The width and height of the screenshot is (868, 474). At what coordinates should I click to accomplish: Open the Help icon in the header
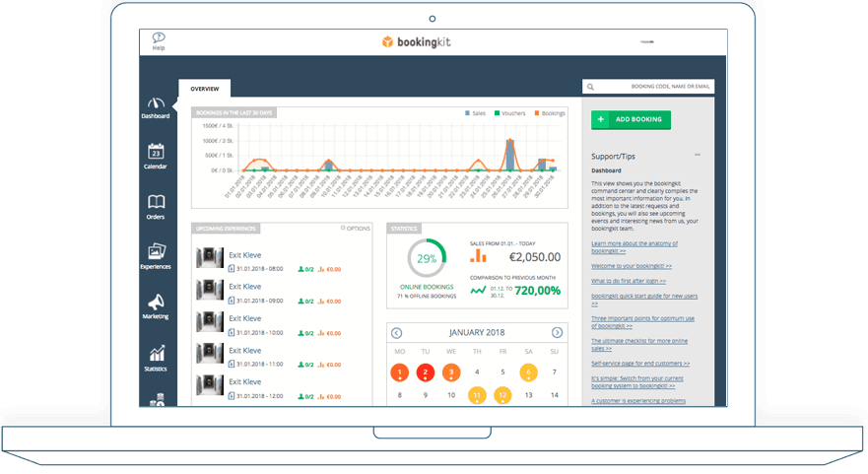[159, 40]
